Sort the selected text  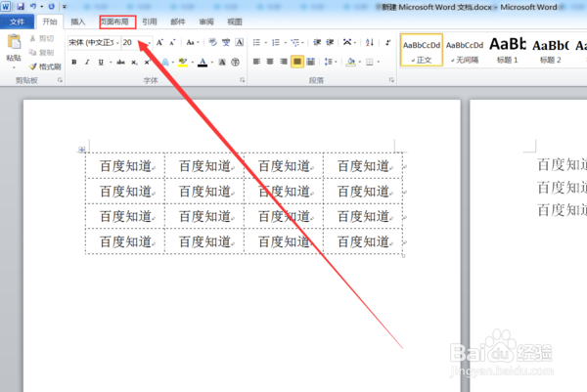coord(370,42)
